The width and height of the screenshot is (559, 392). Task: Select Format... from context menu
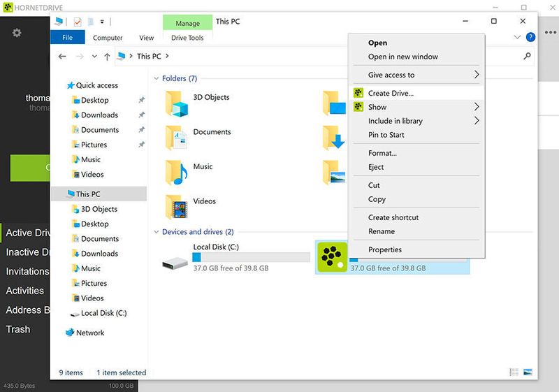click(416, 153)
